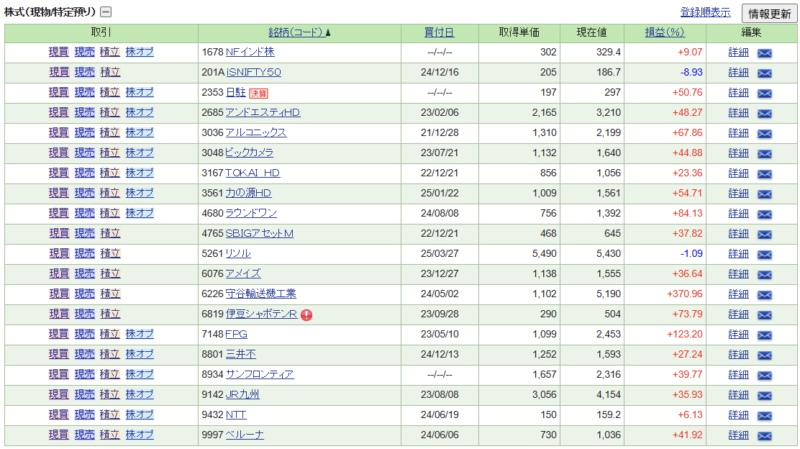Click 株オプ in the アンドエスティHD row
The image size is (800, 449).
point(139,112)
